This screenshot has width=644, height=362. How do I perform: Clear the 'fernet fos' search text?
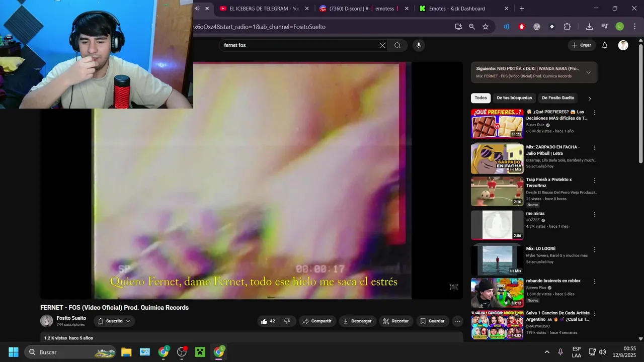click(x=382, y=45)
